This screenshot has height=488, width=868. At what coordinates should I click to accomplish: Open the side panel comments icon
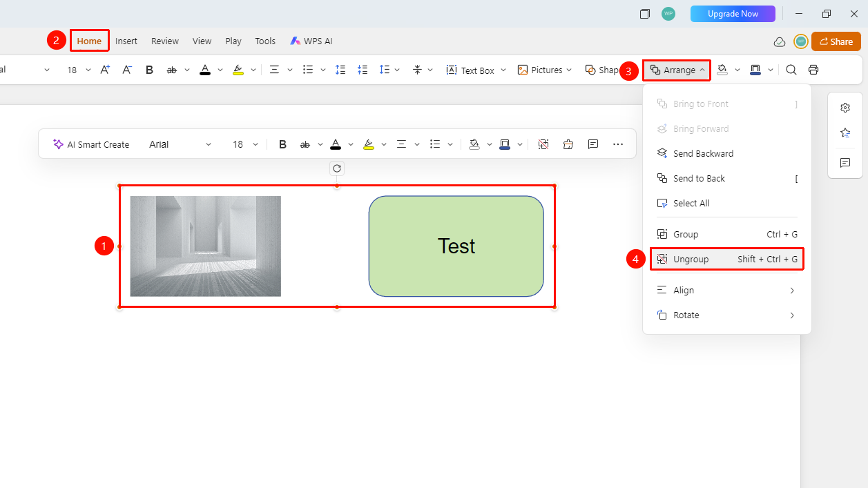tap(845, 163)
